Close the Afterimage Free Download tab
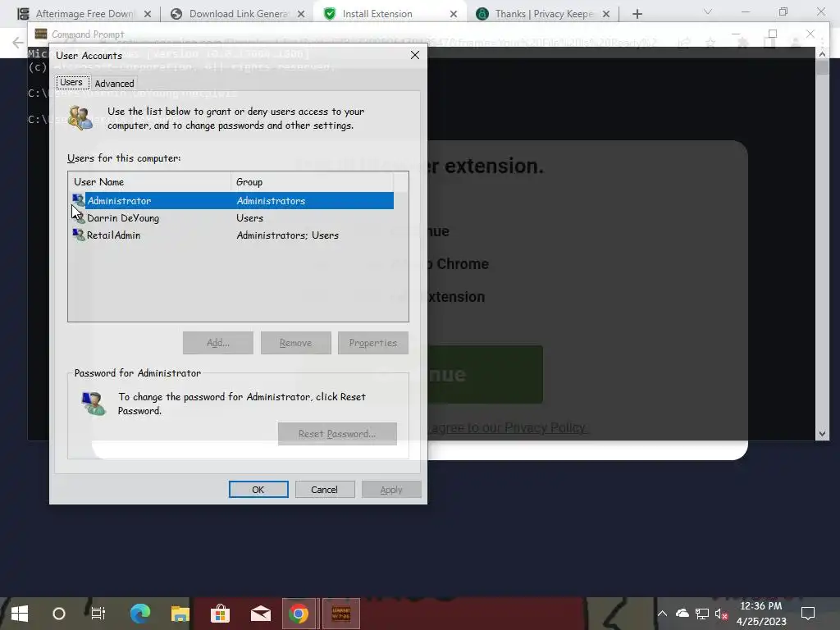 point(148,14)
